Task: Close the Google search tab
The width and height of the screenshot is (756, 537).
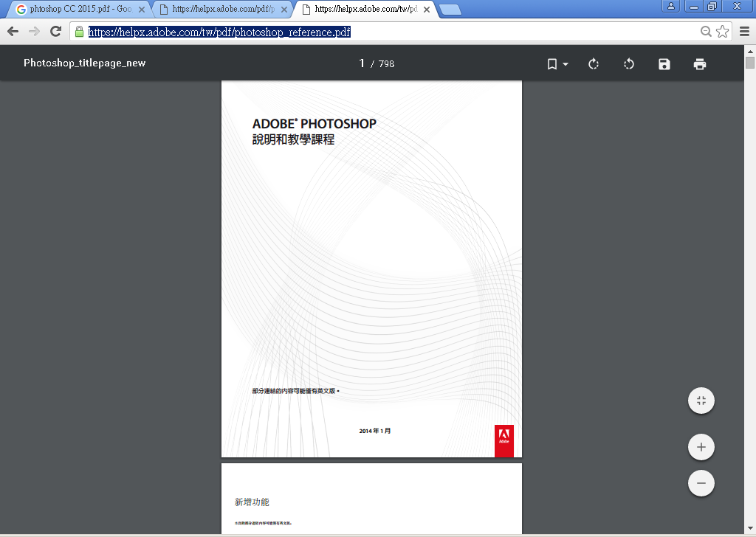Action: pos(142,9)
